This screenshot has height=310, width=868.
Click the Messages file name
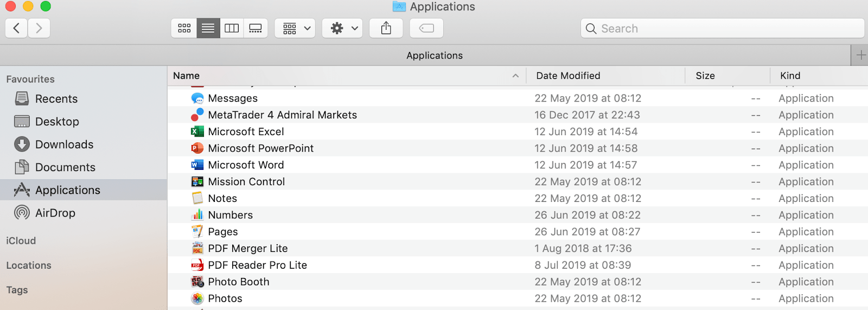[233, 98]
